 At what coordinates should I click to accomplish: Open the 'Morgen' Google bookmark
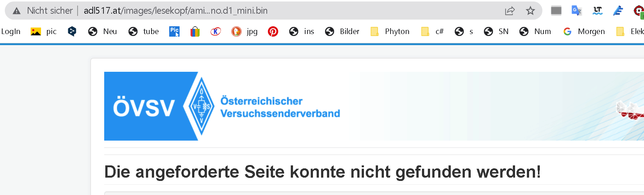[x=584, y=31]
